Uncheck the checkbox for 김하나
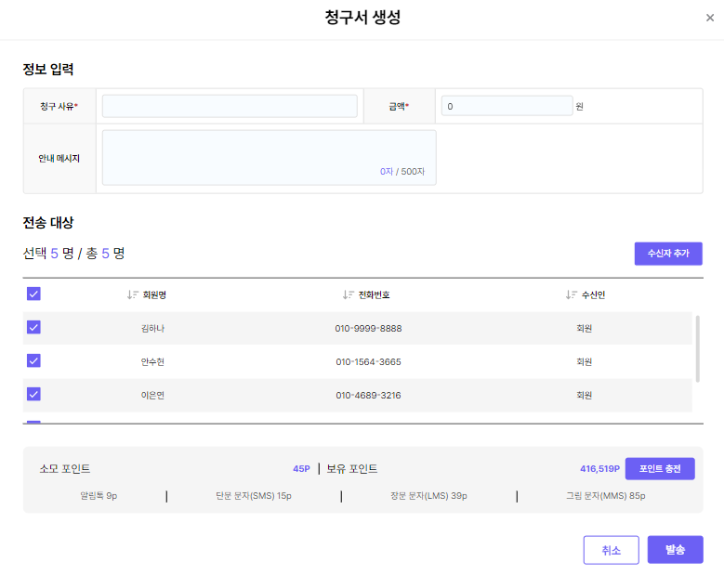The height and width of the screenshot is (588, 724). tap(33, 327)
